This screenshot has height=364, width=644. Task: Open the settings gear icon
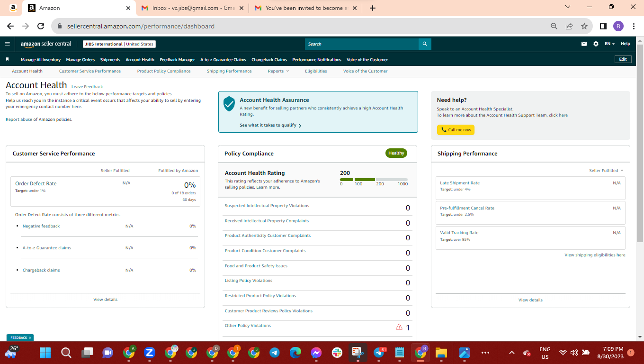click(596, 44)
